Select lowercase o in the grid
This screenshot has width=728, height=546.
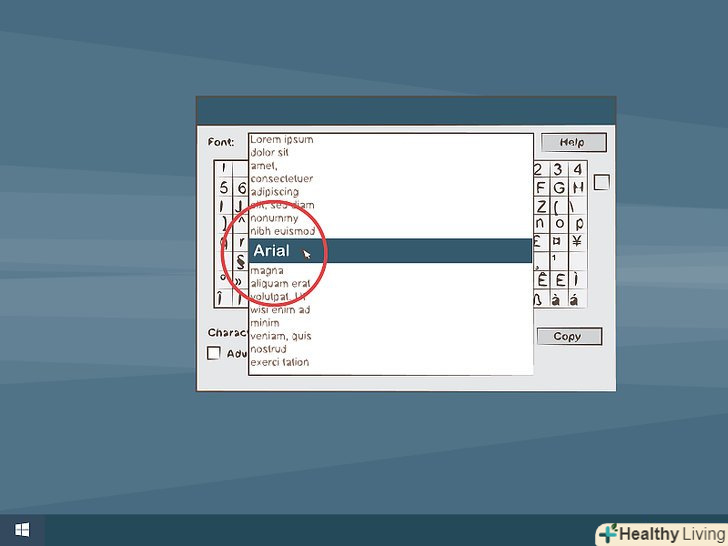(x=559, y=224)
